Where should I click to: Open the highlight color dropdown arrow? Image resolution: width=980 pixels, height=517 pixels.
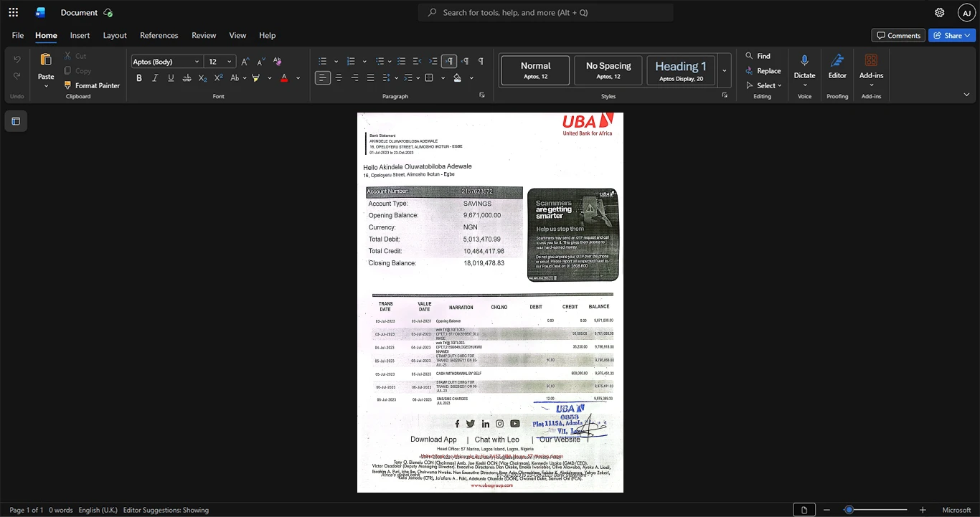coord(270,77)
